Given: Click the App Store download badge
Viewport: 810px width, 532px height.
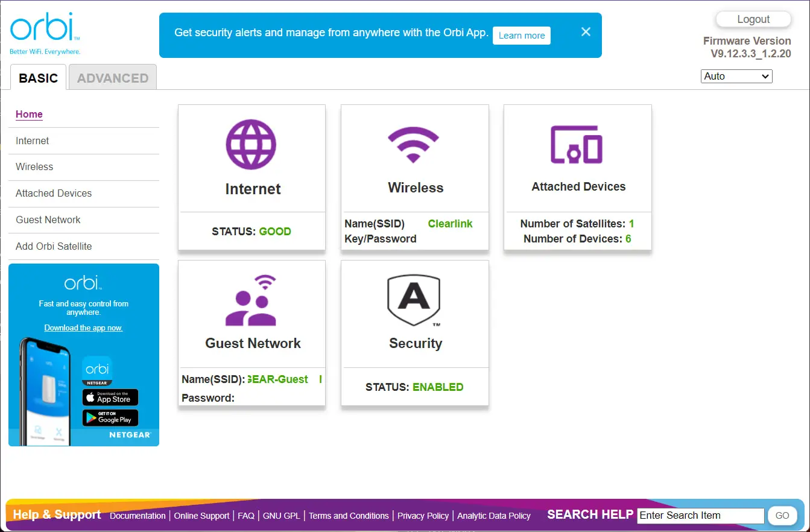Looking at the screenshot, I should point(110,397).
